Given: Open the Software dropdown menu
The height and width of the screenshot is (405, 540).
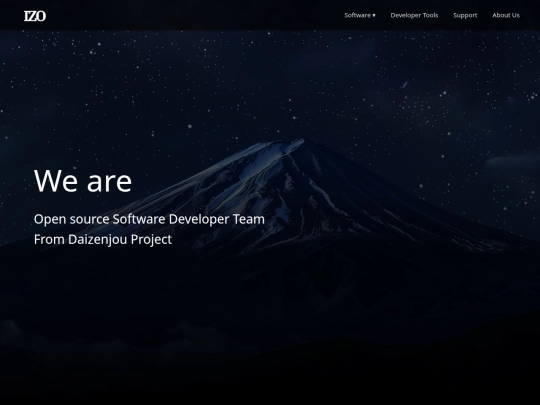Looking at the screenshot, I should coord(360,15).
